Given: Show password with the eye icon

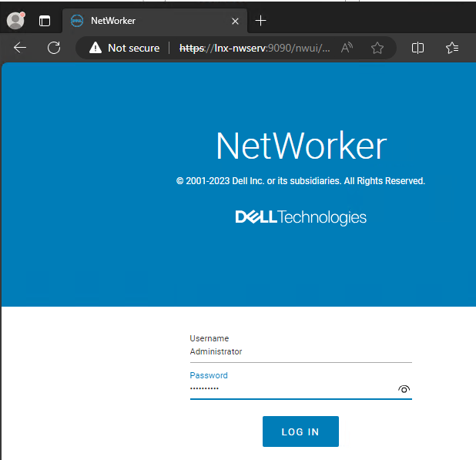Looking at the screenshot, I should pyautogui.click(x=404, y=389).
